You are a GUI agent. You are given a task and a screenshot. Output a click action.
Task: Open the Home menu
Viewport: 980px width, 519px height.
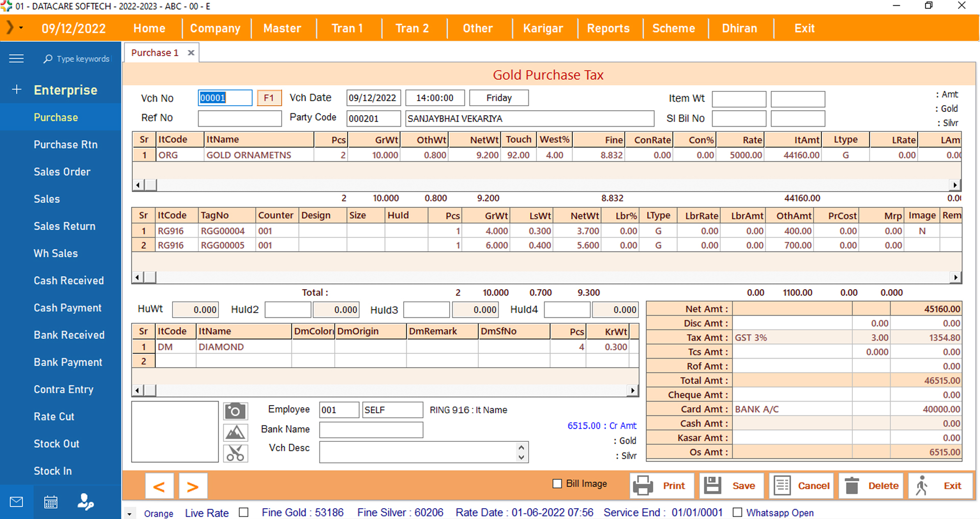(149, 28)
